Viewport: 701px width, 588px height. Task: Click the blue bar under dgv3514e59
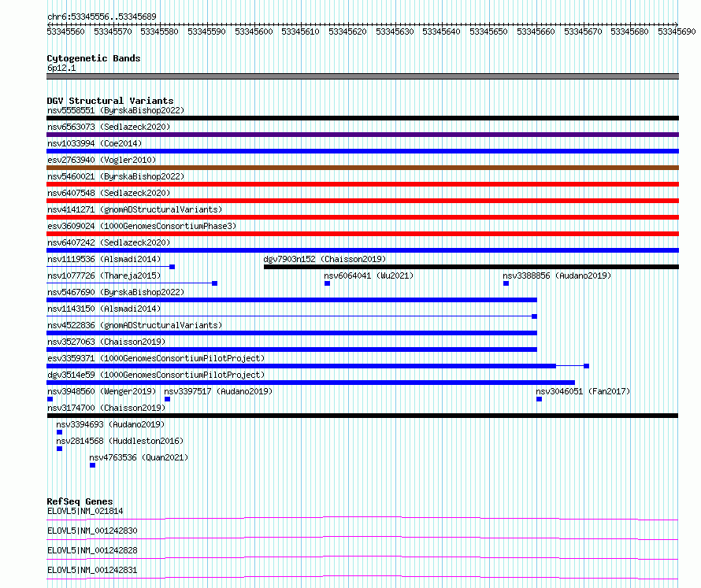310,383
